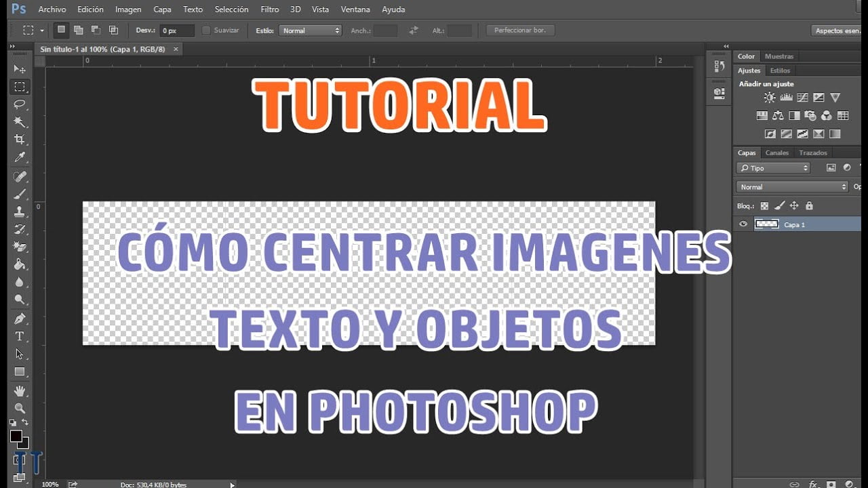Select the Clone Stamp tool

click(20, 212)
